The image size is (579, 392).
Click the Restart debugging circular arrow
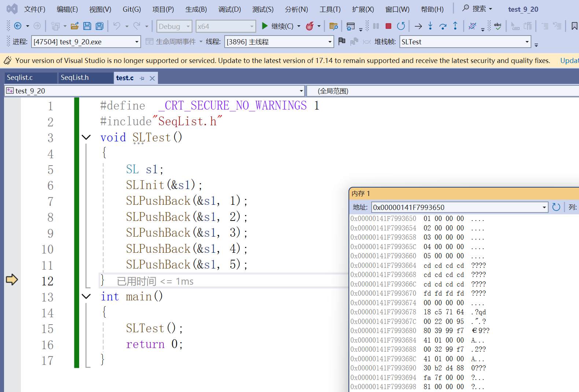(x=401, y=26)
